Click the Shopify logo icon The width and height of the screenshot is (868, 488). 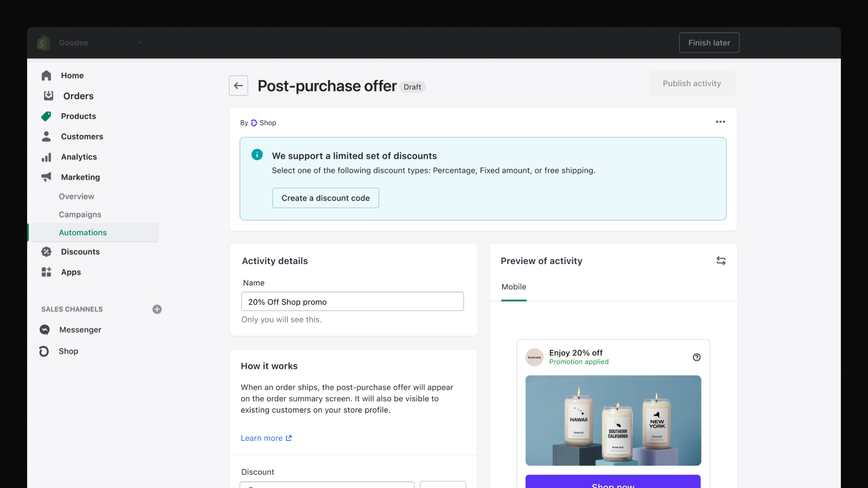pyautogui.click(x=44, y=43)
